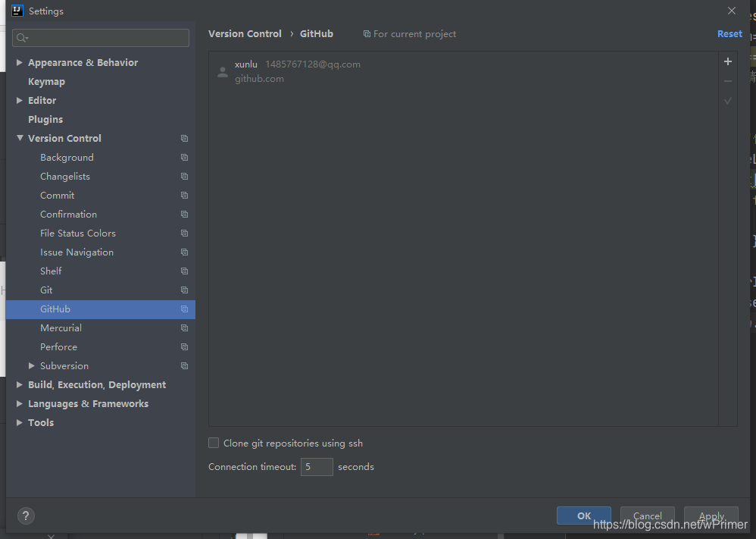Expand the Subversion node
This screenshot has width=756, height=539.
point(31,365)
